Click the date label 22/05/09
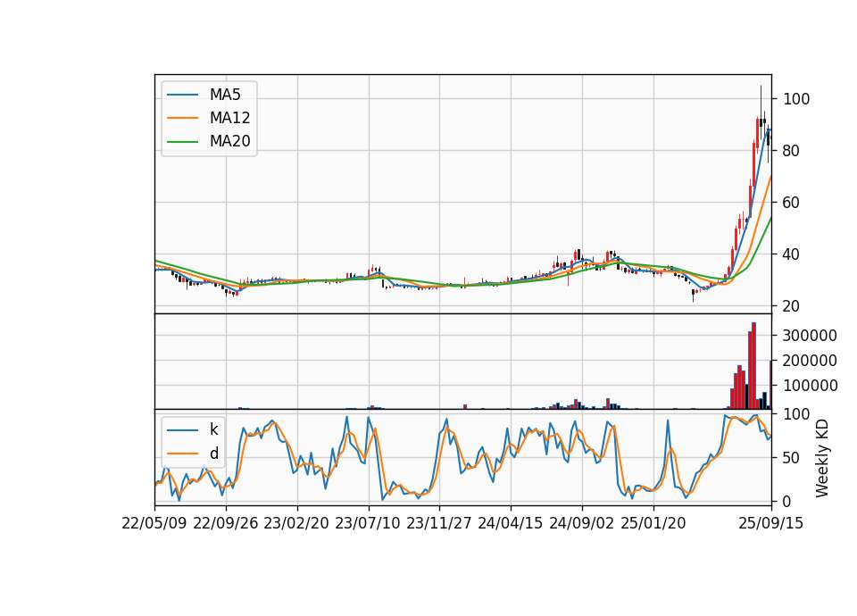857x616 pixels. 154,523
